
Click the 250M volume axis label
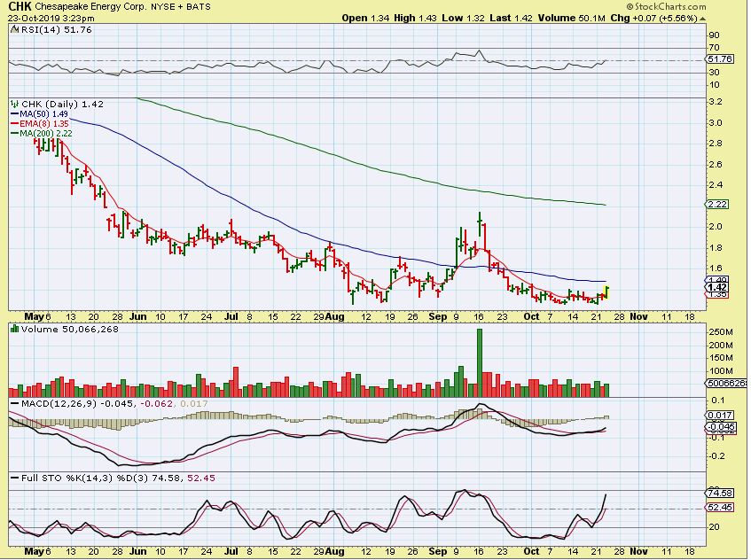coord(723,332)
